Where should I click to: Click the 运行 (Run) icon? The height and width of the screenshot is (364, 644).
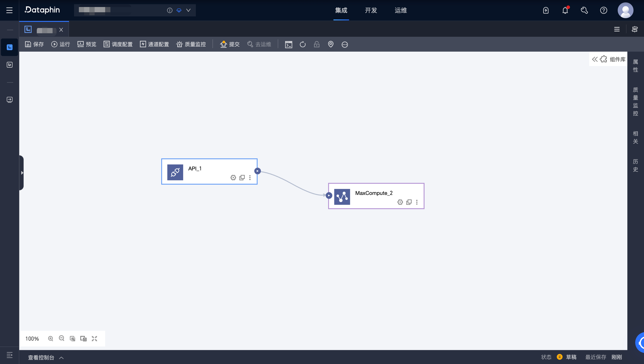point(55,44)
